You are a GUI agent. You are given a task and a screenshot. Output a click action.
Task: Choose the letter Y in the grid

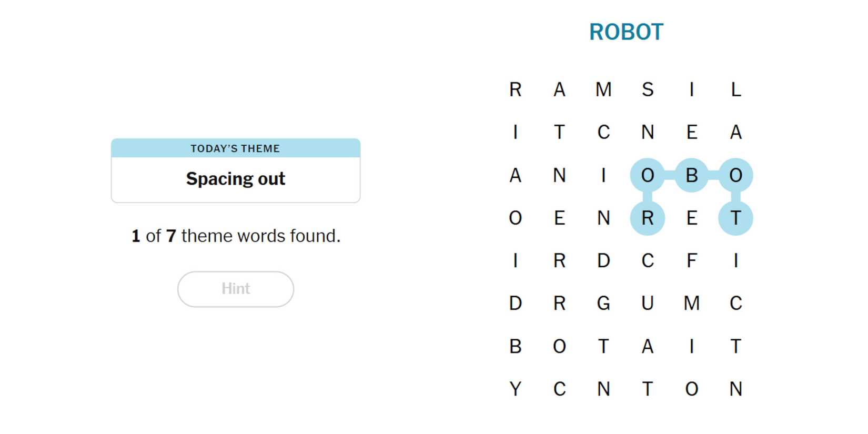(x=515, y=389)
